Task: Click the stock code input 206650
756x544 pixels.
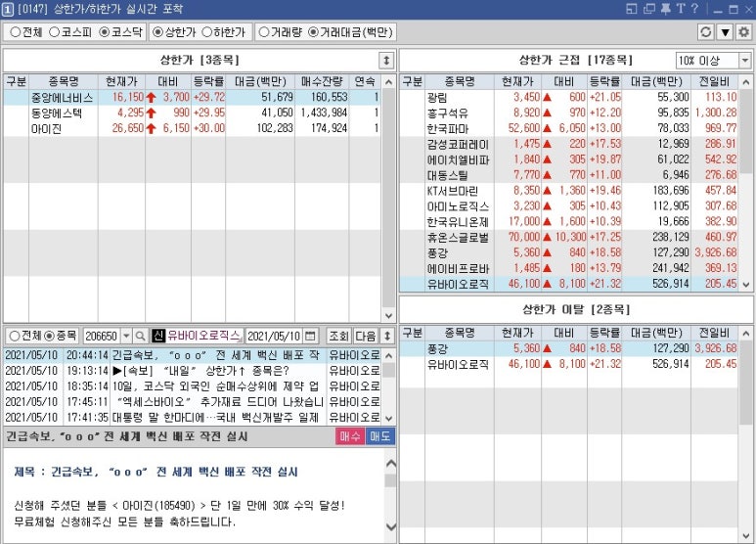Action: click(x=102, y=336)
